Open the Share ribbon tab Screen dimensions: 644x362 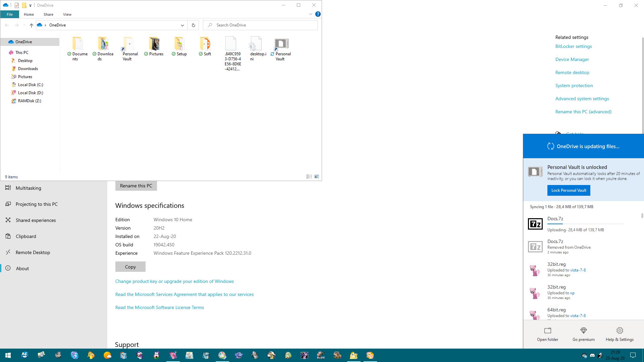(x=48, y=14)
